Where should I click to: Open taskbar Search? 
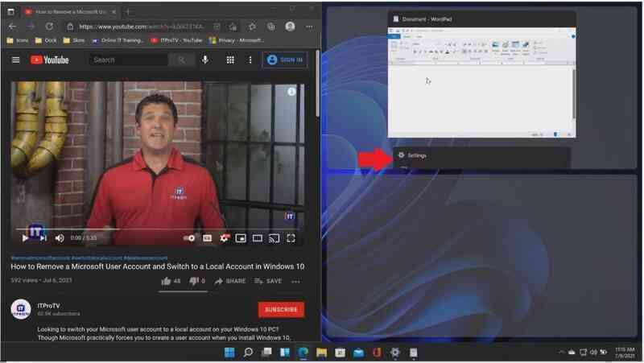point(248,353)
